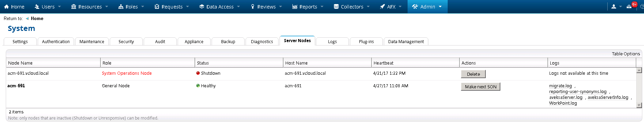Sort by Role column header
The height and width of the screenshot is (127, 644).
148,63
